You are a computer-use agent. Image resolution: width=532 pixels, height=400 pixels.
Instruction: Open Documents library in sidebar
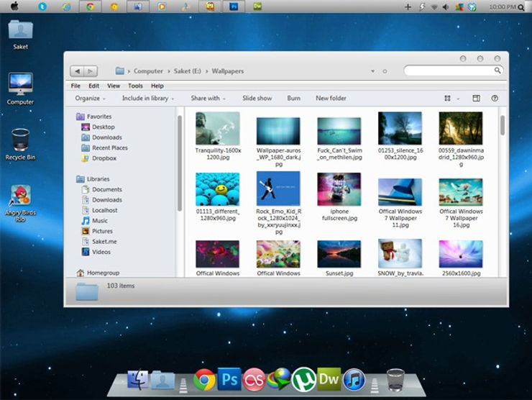pyautogui.click(x=102, y=189)
